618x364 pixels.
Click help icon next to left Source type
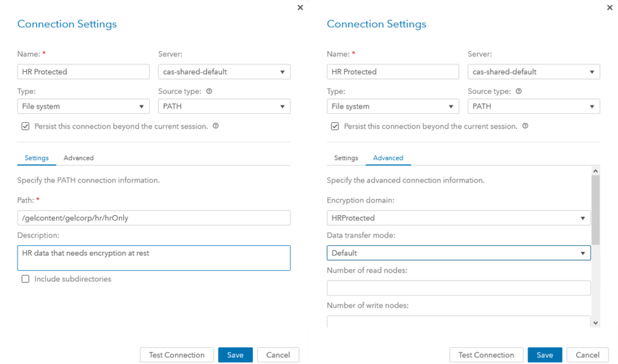209,91
